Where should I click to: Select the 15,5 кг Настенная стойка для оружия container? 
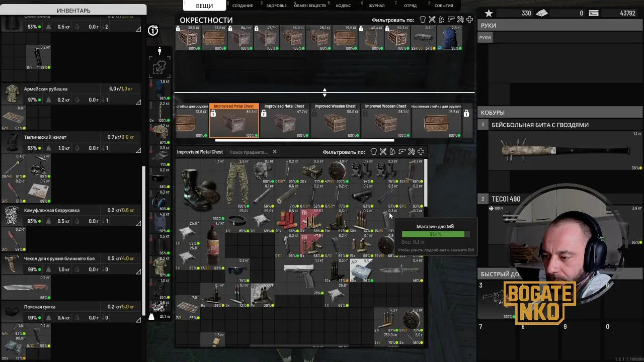tap(436, 121)
